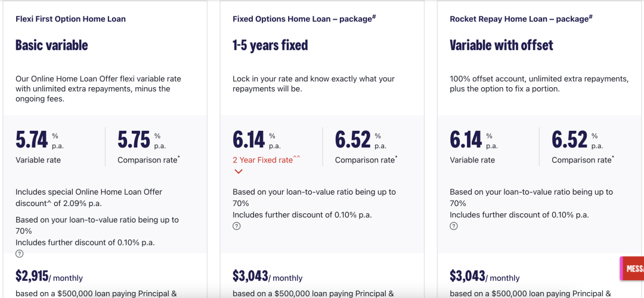Click $3,043 monthly amount in 1-5 years fixed card

(x=250, y=276)
